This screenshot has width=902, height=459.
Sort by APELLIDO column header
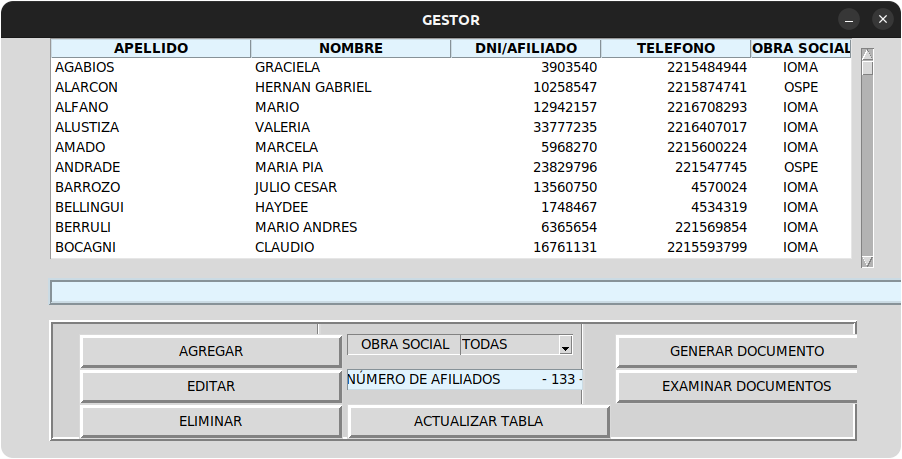151,48
